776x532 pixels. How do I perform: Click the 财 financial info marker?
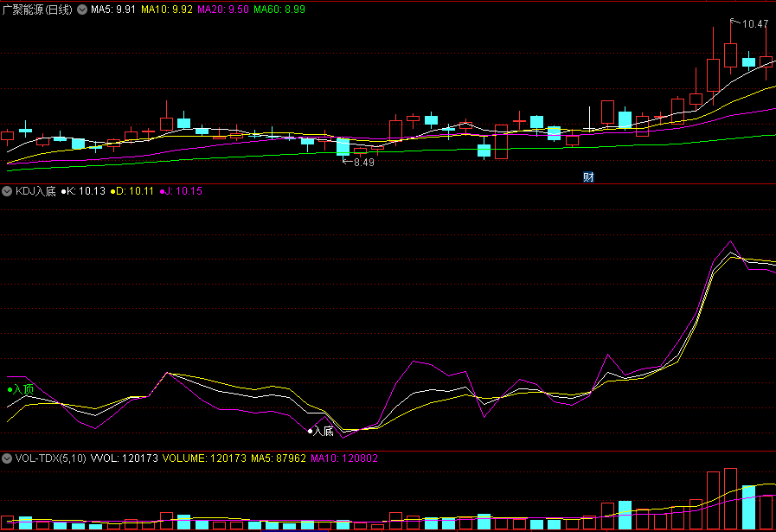point(588,177)
